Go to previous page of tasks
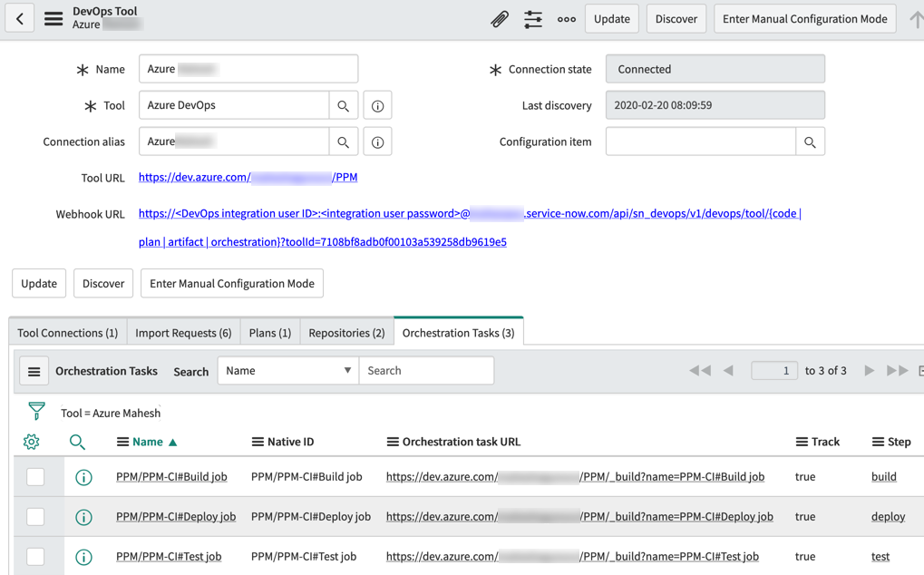The width and height of the screenshot is (924, 575). pyautogui.click(x=728, y=371)
